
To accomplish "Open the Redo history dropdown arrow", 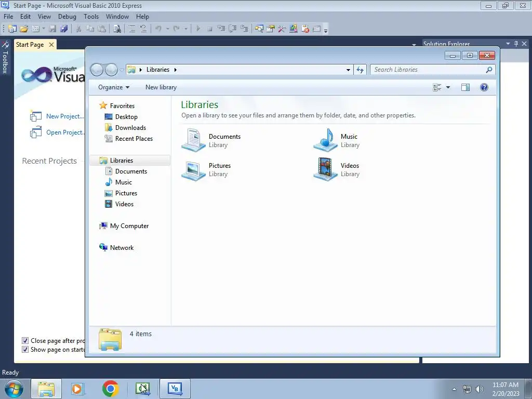I will tap(185, 29).
